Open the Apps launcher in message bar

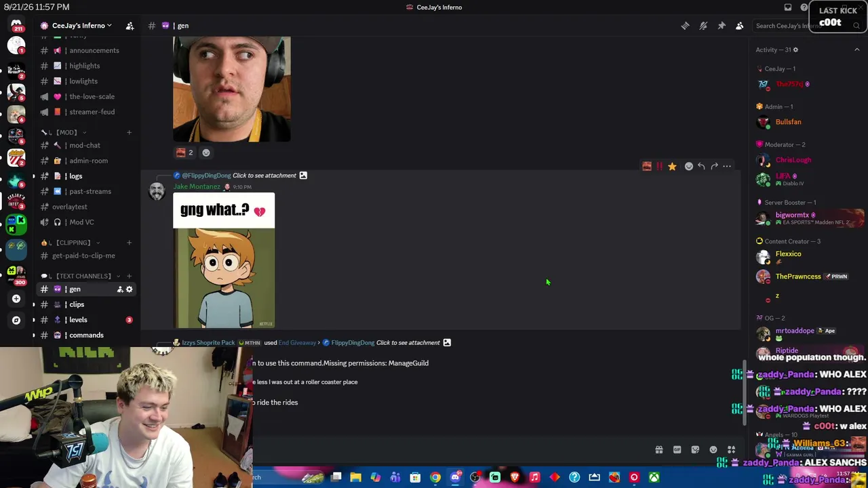pyautogui.click(x=732, y=449)
